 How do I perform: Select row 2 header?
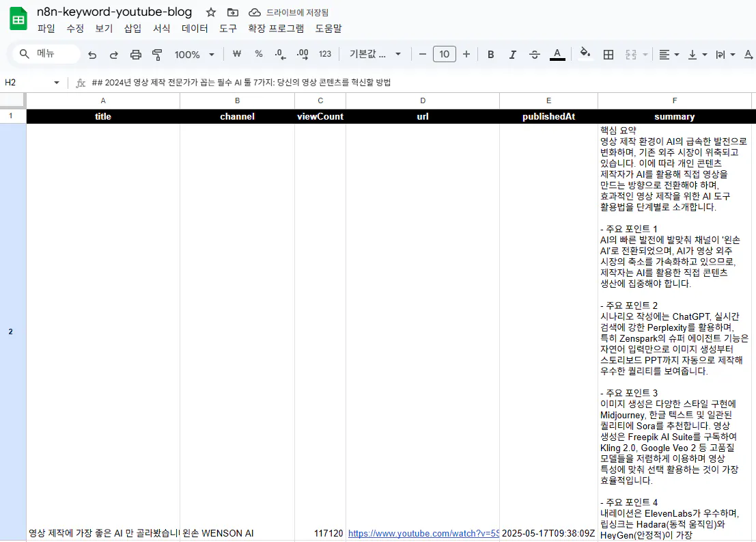(x=11, y=331)
